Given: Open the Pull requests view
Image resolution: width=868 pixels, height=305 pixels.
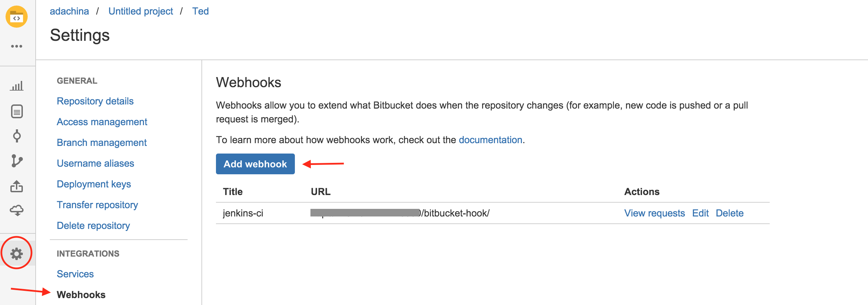Looking at the screenshot, I should click(x=17, y=187).
